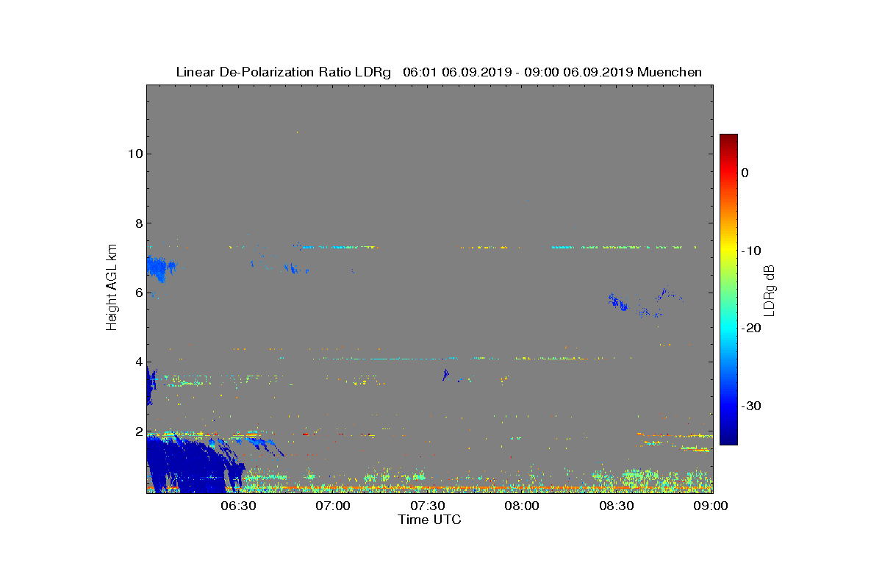882x588 pixels.
Task: Click the "Time UTC" axis label
Action: pos(430,520)
